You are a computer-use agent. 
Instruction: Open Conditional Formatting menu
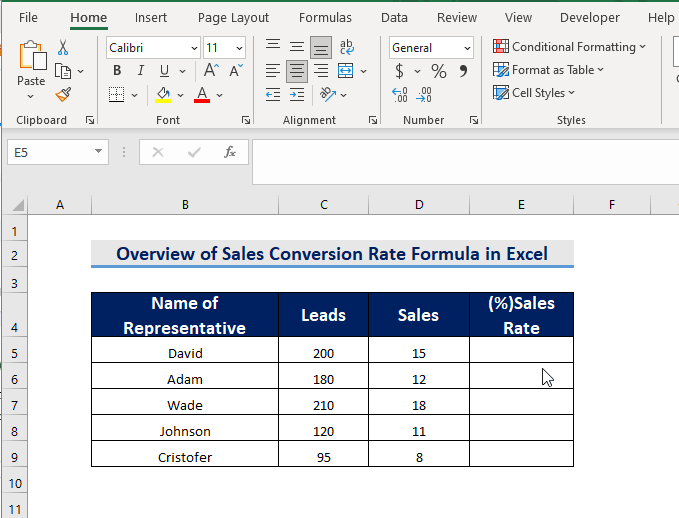(569, 46)
